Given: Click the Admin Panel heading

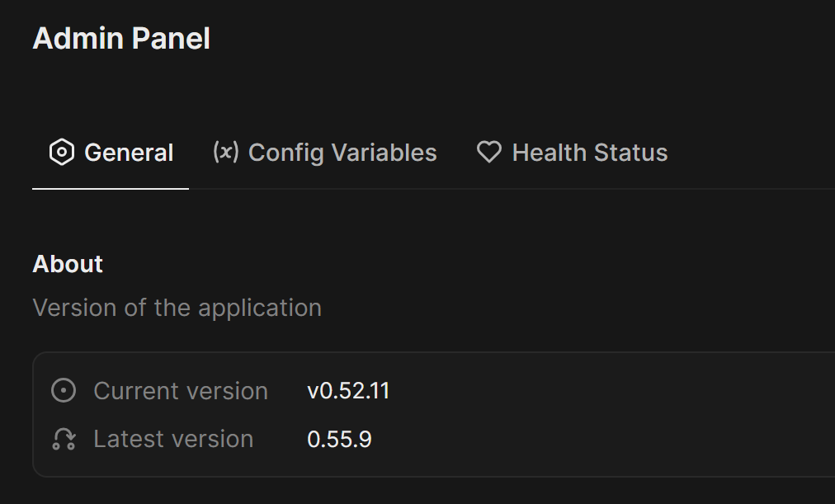Looking at the screenshot, I should [x=121, y=39].
